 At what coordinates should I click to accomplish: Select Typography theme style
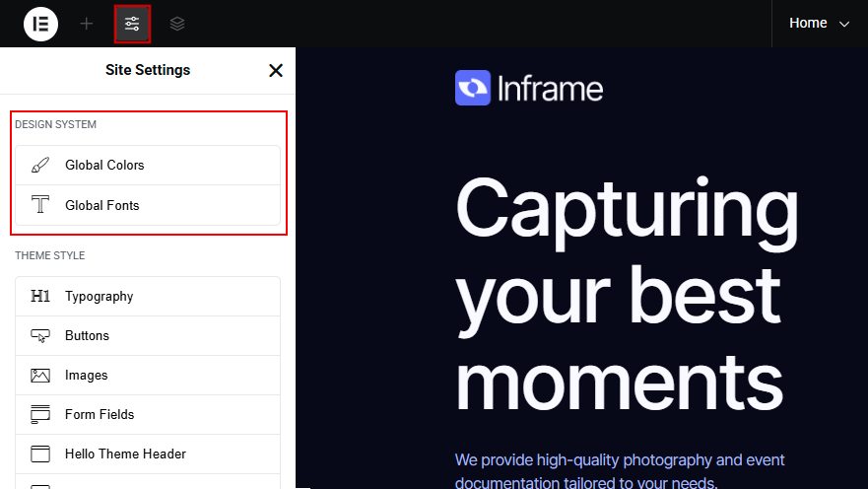coord(99,296)
